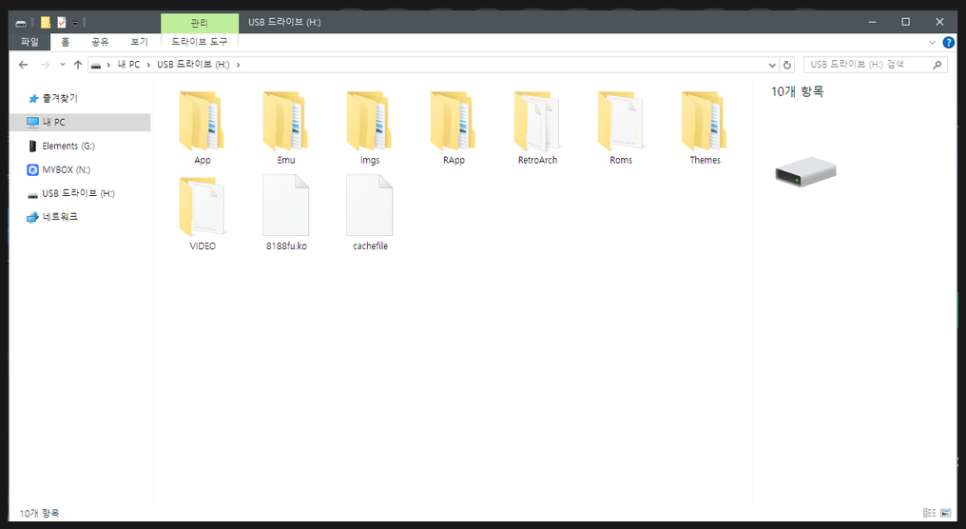Click the quick access new folder icon
Screen dimensions: 966x529
point(46,23)
